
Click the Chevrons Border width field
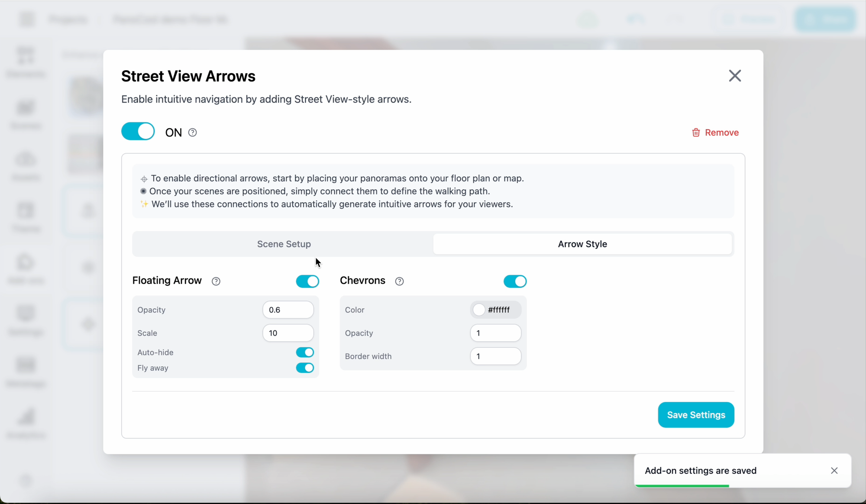pyautogui.click(x=495, y=356)
